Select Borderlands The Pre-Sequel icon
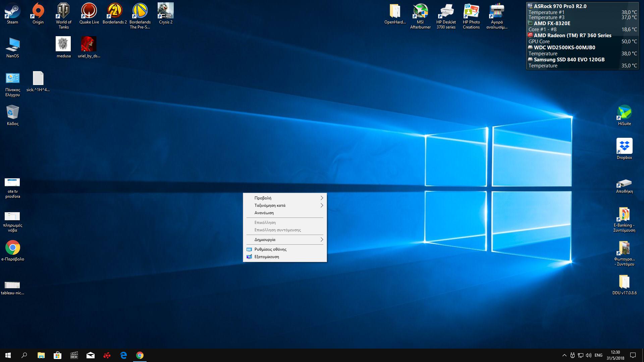 tap(140, 16)
